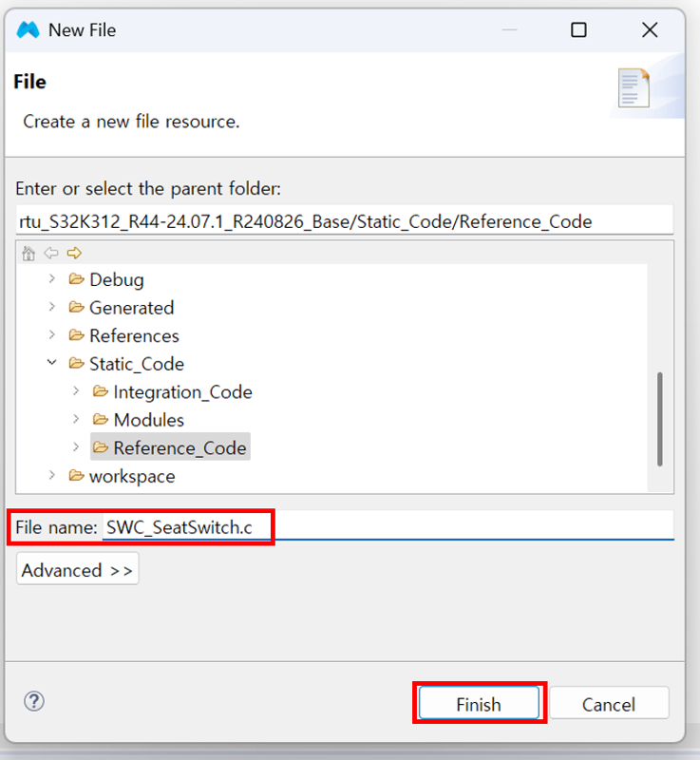Expand the Integration_Code folder
Image resolution: width=700 pixels, height=760 pixels.
75,391
